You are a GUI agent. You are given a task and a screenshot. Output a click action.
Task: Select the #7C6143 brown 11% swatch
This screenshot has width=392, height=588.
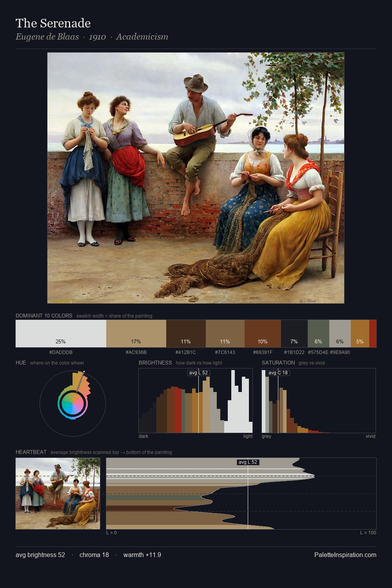pos(225,334)
